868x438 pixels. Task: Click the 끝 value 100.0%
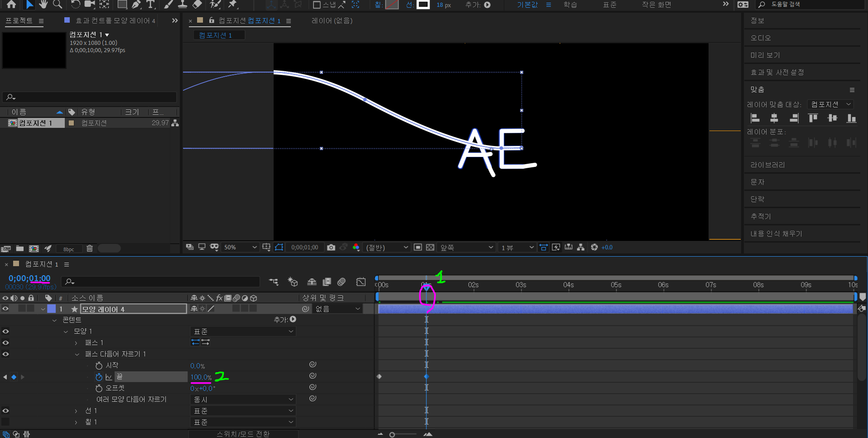point(201,377)
